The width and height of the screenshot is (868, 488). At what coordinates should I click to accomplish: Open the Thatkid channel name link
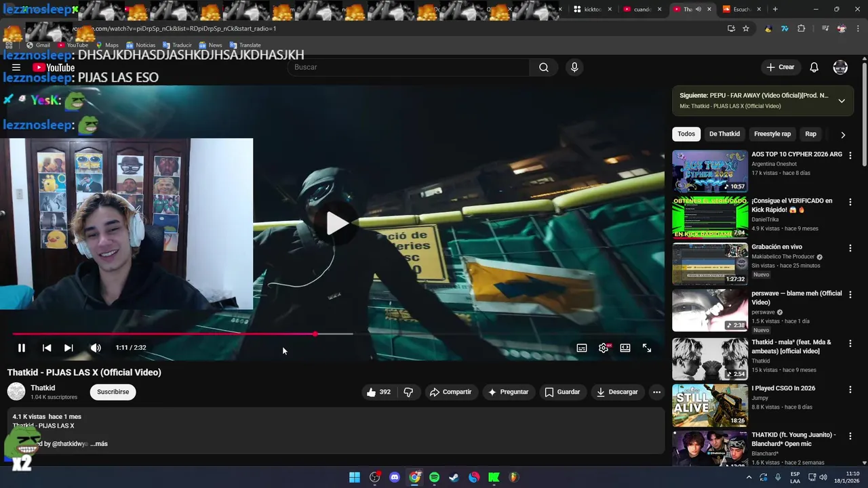(x=43, y=388)
